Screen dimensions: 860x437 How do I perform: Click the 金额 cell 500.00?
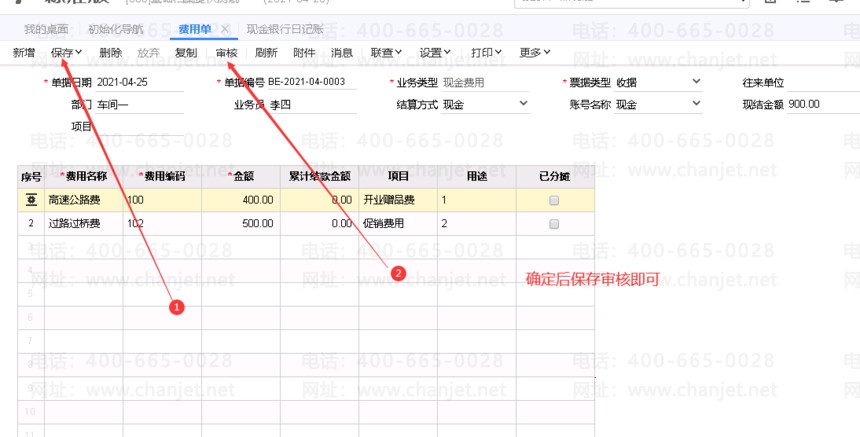click(x=241, y=224)
